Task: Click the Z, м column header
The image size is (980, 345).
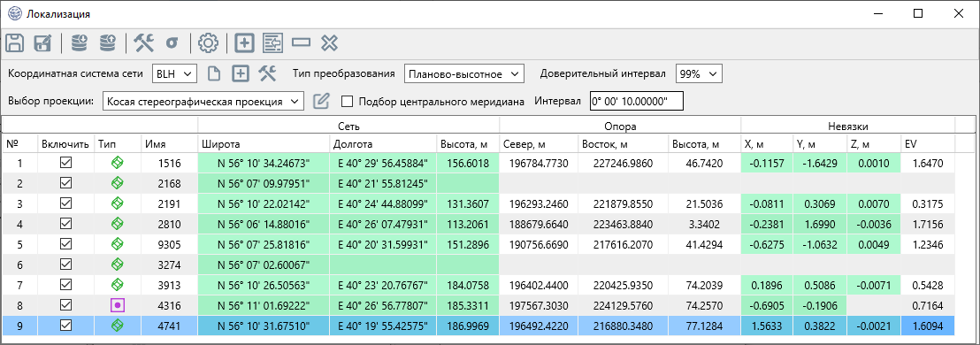Action: click(x=874, y=144)
